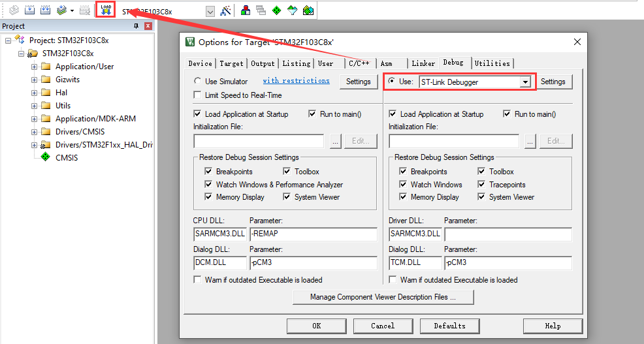Switch to the Output tab
Image resolution: width=644 pixels, height=344 pixels.
(263, 63)
